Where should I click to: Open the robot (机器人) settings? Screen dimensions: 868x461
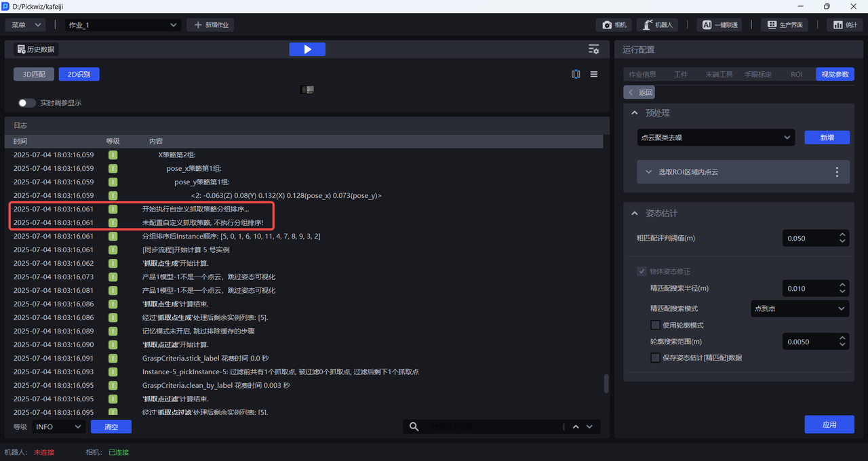[657, 25]
